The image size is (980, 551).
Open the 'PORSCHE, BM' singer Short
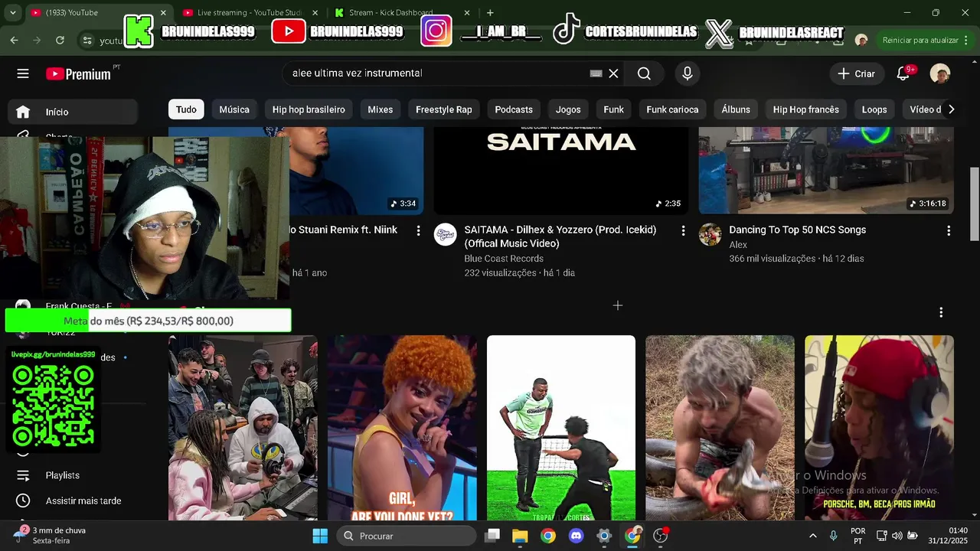[879, 428]
